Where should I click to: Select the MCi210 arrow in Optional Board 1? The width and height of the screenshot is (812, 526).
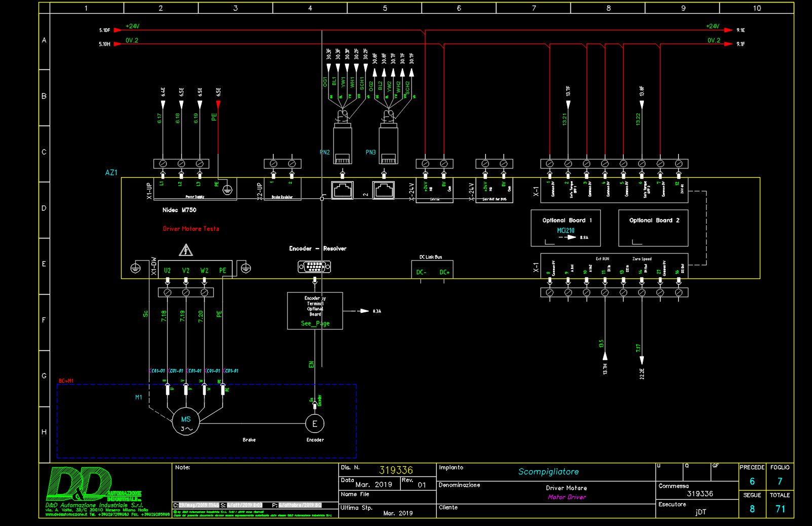coord(567,237)
